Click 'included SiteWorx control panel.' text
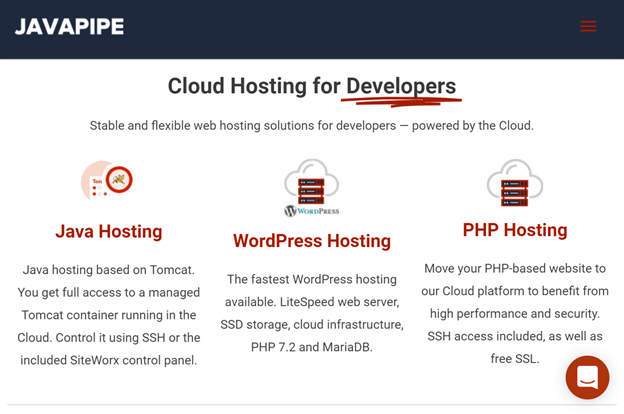This screenshot has width=624, height=414. click(109, 360)
